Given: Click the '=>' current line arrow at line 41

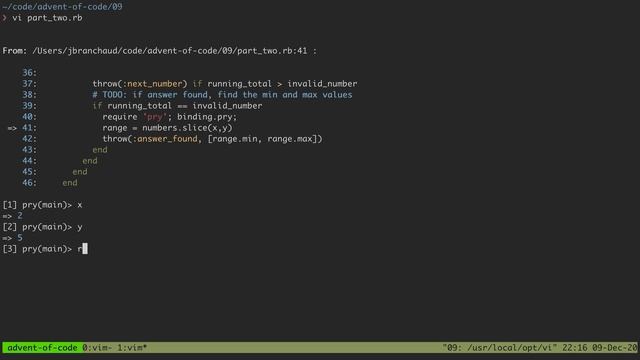Looking at the screenshot, I should [12, 128].
